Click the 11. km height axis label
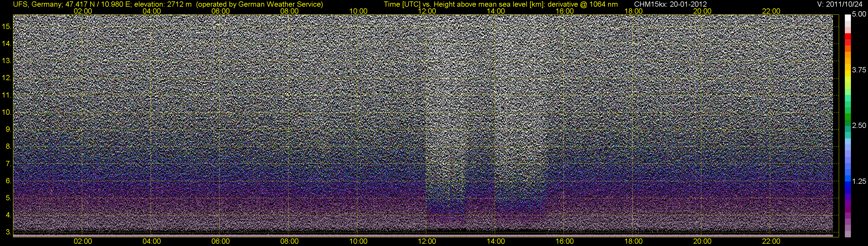 [7, 95]
